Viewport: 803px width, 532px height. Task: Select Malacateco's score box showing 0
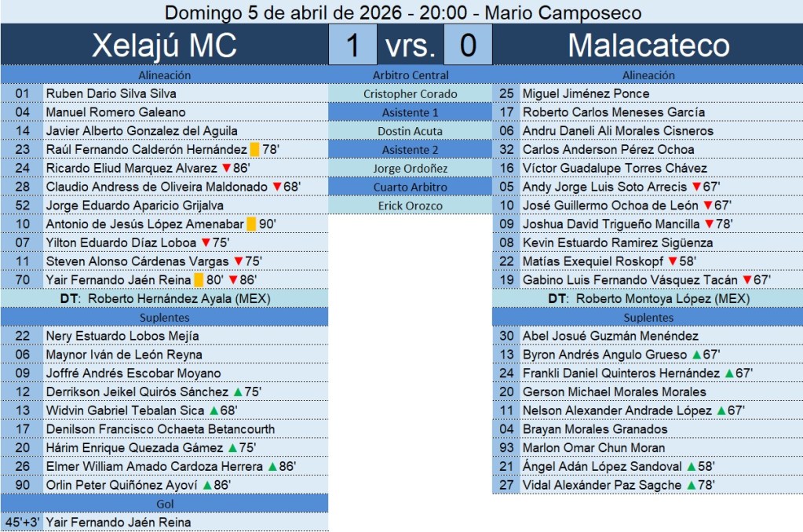coord(468,46)
